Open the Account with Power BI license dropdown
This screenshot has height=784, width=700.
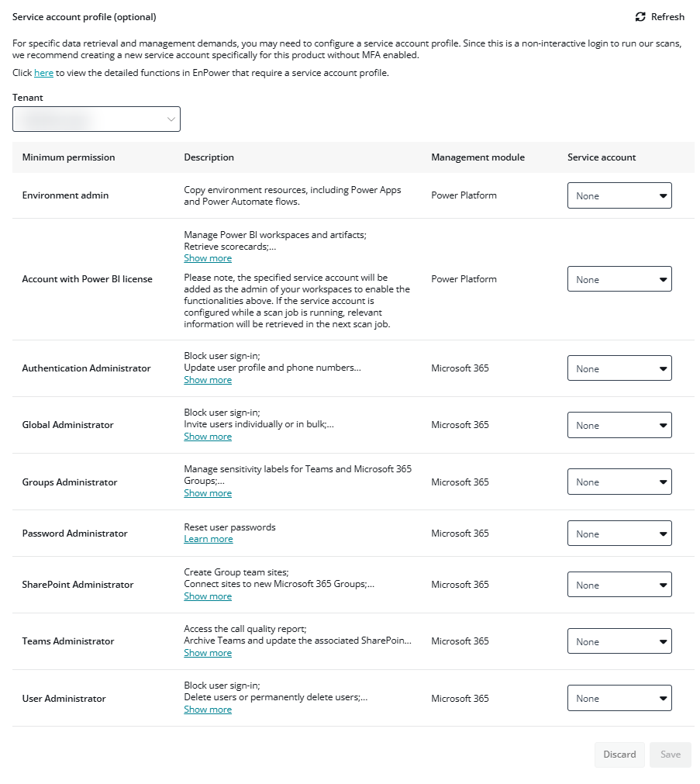tap(619, 278)
